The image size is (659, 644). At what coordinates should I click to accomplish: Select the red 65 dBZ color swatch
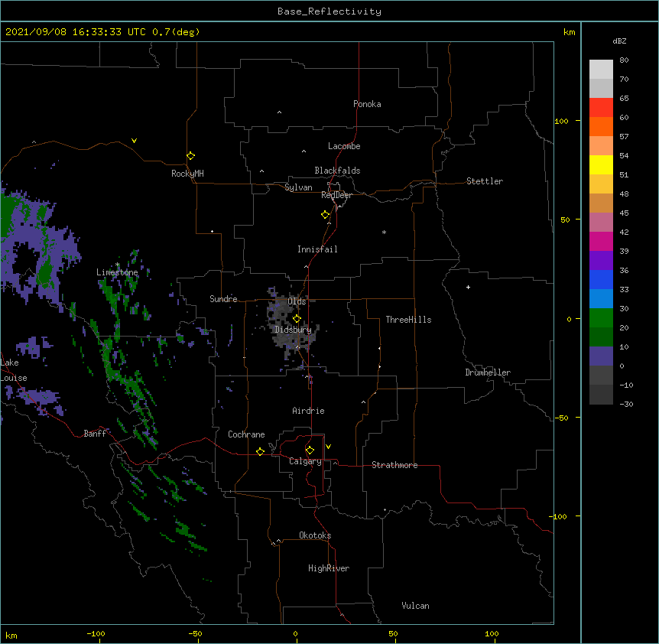601,107
